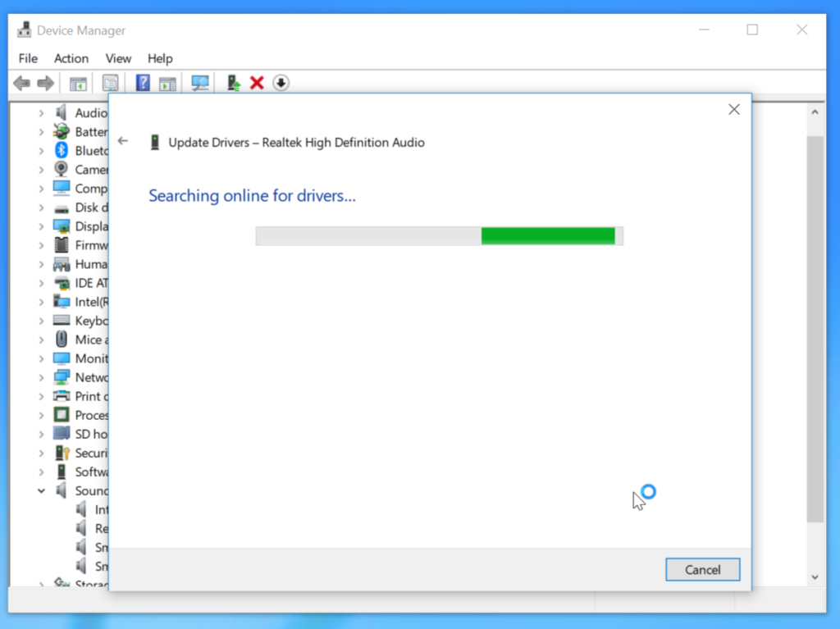Viewport: 840px width, 629px height.
Task: Expand the Network adapters category
Action: tap(43, 377)
